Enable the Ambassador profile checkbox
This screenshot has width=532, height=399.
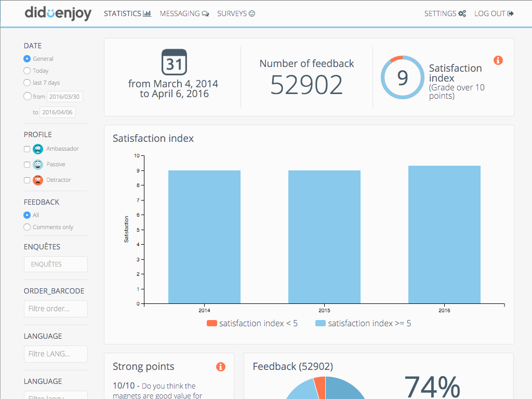[26, 149]
